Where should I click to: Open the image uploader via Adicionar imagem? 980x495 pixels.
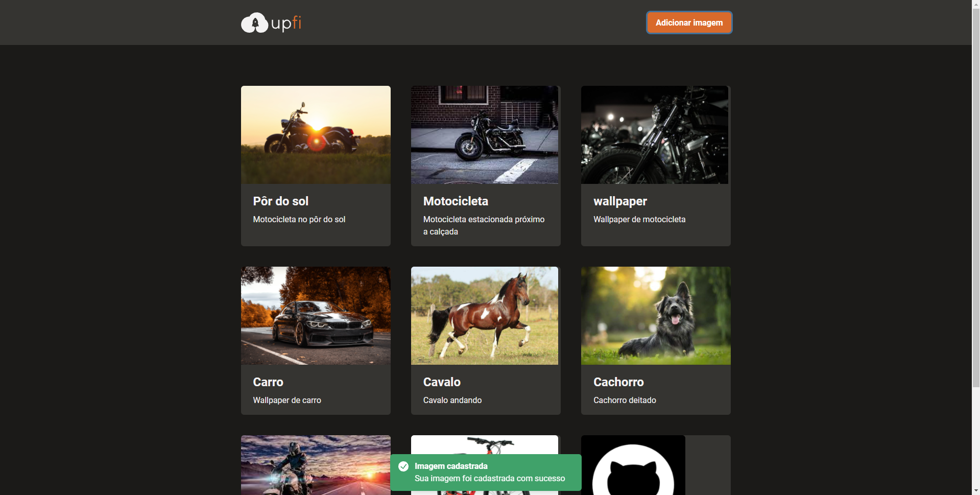(688, 22)
